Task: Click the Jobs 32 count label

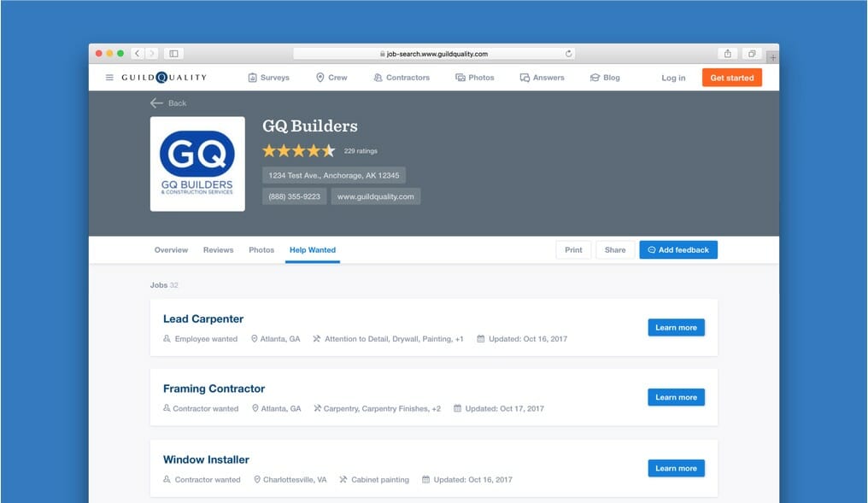Action: [x=164, y=285]
